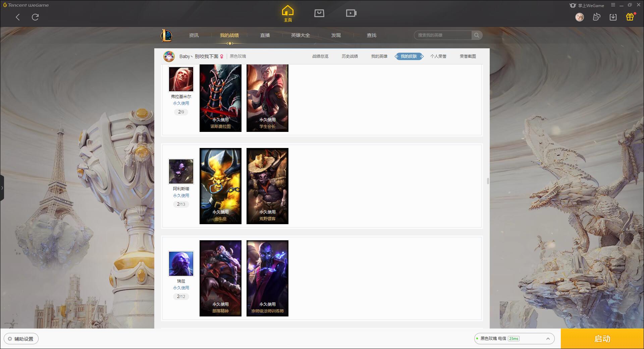Open the 部落精神 skin card
The image size is (644, 349).
(x=220, y=278)
